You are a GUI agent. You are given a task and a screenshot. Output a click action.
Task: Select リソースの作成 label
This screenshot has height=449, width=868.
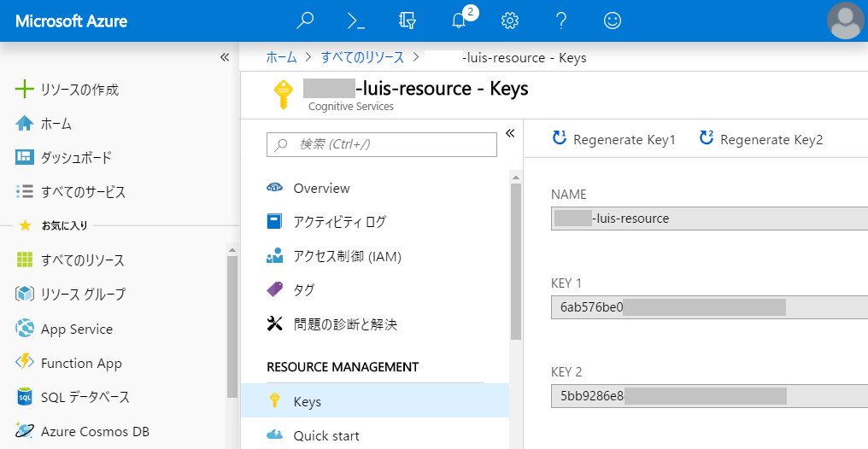[79, 90]
